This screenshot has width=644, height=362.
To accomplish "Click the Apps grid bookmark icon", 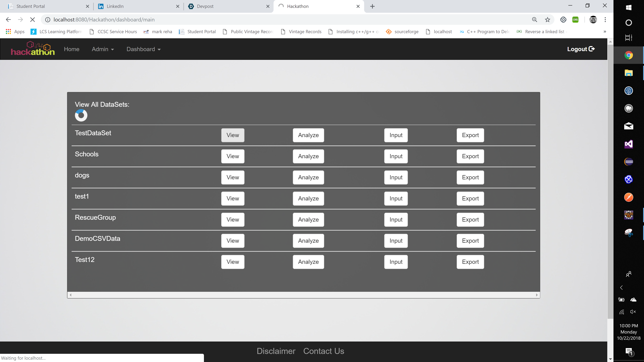I will point(9,32).
